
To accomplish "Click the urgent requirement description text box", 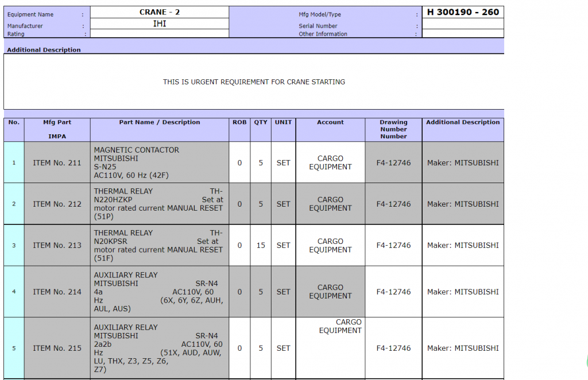I will tap(254, 82).
